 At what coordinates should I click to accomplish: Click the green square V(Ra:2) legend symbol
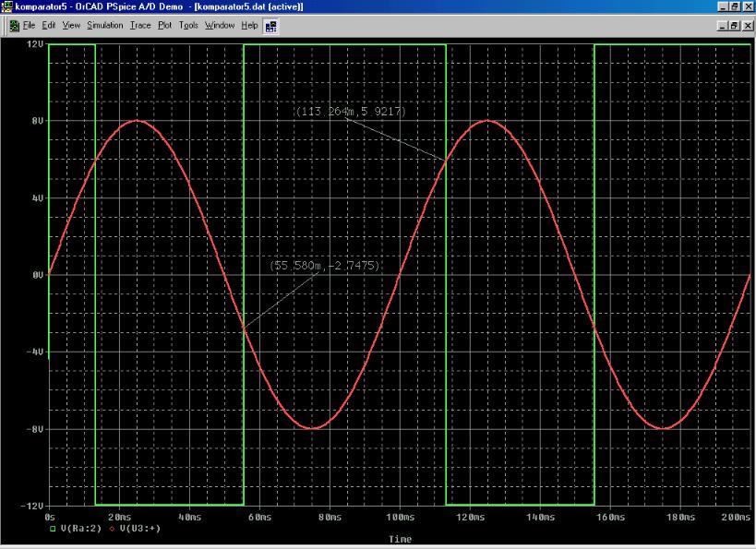(x=54, y=528)
